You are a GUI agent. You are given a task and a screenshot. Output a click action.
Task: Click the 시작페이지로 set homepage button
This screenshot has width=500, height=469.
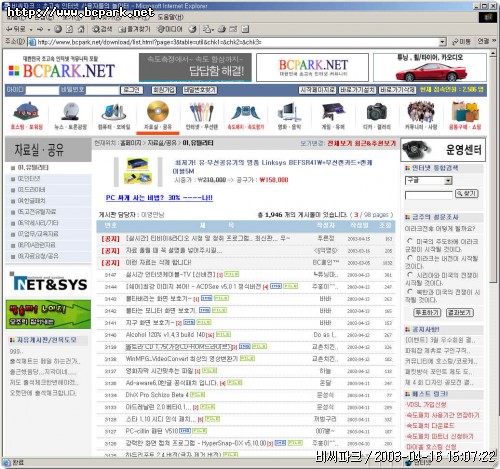(317, 90)
